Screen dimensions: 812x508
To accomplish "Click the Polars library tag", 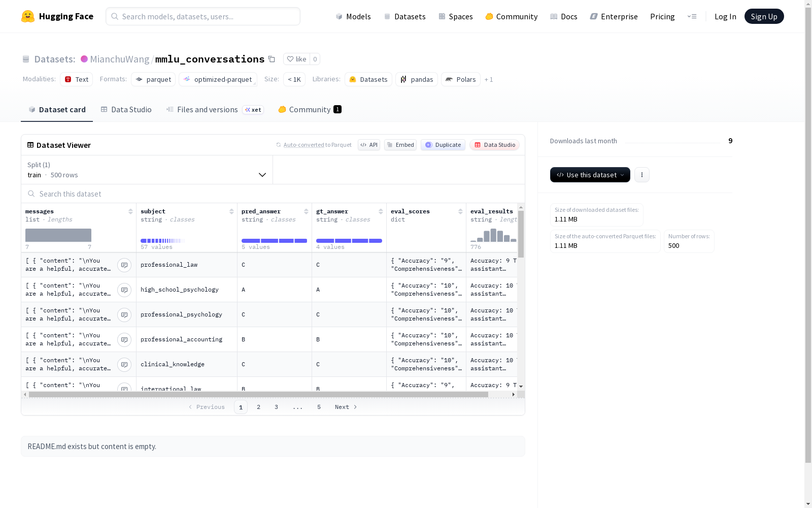I will [461, 79].
